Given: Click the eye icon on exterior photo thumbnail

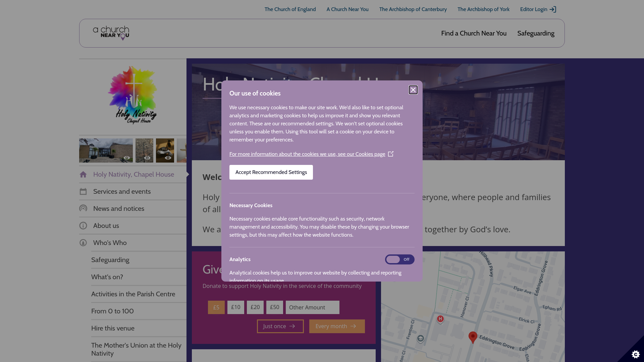Looking at the screenshot, I should pos(126,158).
